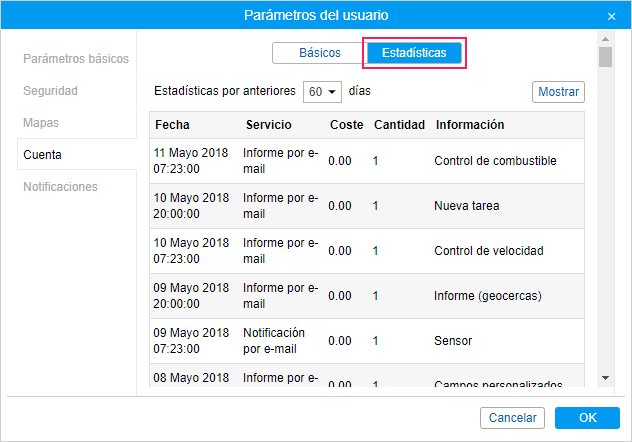Open the 60 days dropdown
This screenshot has height=442, width=632.
[x=323, y=91]
